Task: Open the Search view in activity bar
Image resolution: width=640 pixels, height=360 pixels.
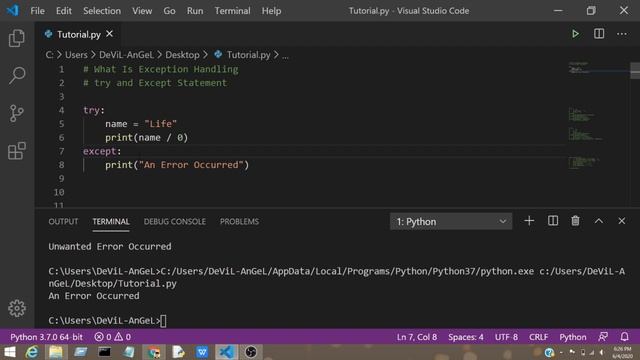Action: click(x=17, y=76)
